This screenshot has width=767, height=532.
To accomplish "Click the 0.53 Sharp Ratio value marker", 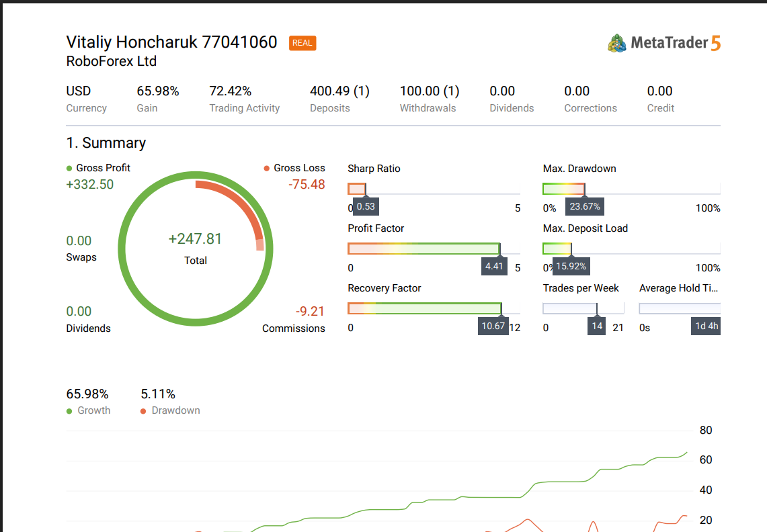I will point(366,206).
